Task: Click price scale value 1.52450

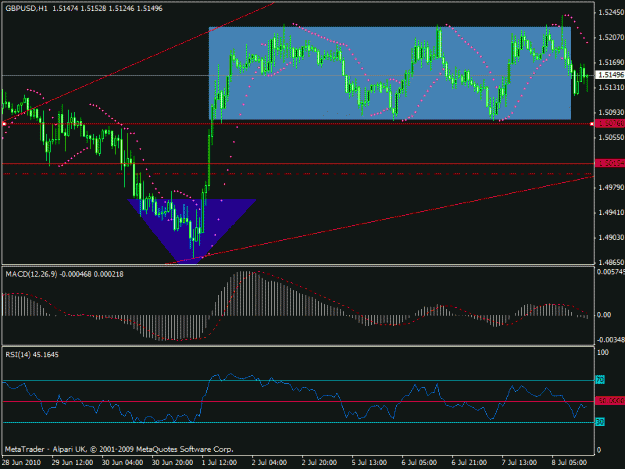Action: 611,13
